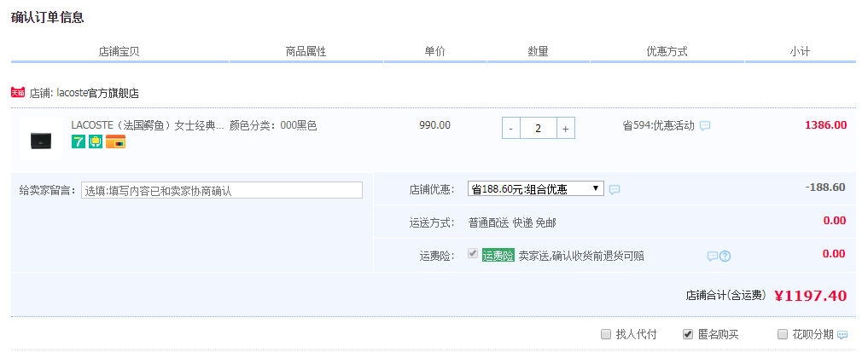Click the orange credit card icon

pos(116,142)
